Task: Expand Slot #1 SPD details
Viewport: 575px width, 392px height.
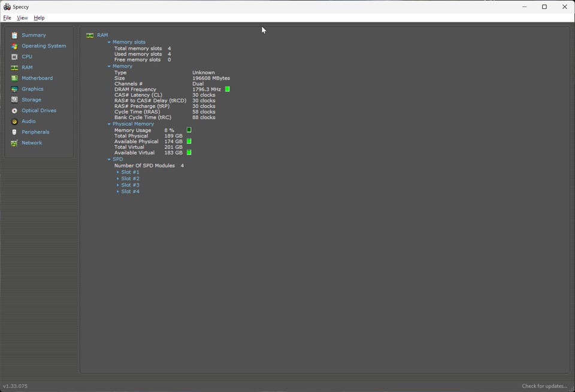Action: point(118,172)
